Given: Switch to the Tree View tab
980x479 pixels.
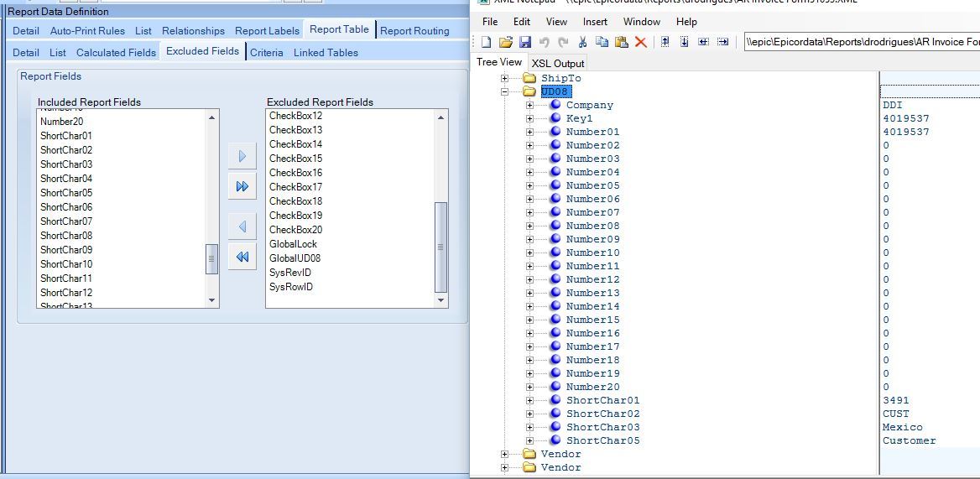Looking at the screenshot, I should 498,62.
